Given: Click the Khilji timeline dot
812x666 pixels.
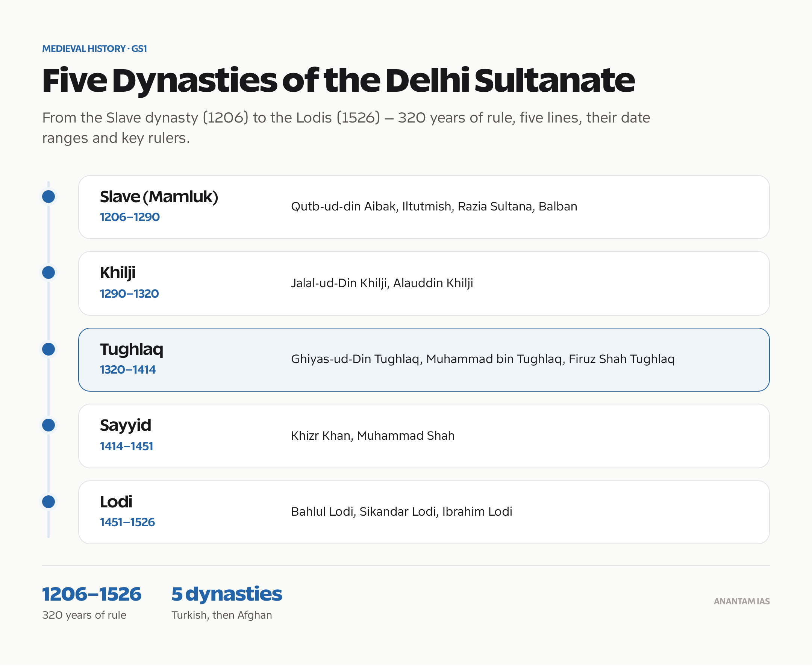Looking at the screenshot, I should click(48, 273).
